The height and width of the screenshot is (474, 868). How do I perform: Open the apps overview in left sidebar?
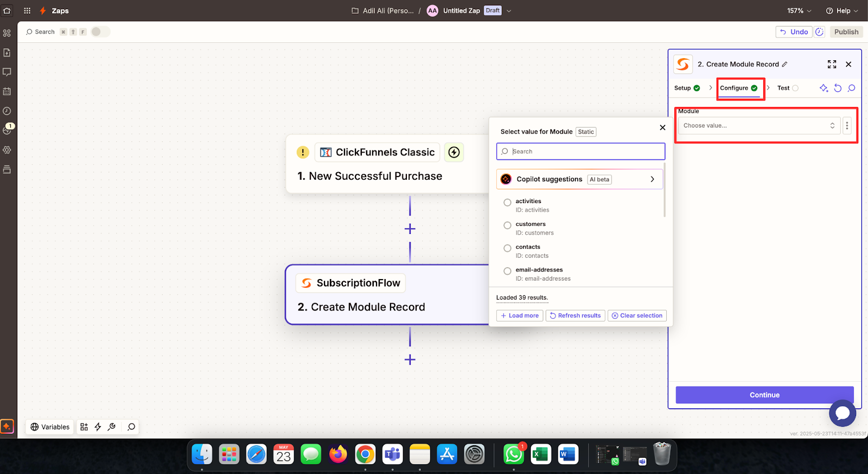point(7,33)
